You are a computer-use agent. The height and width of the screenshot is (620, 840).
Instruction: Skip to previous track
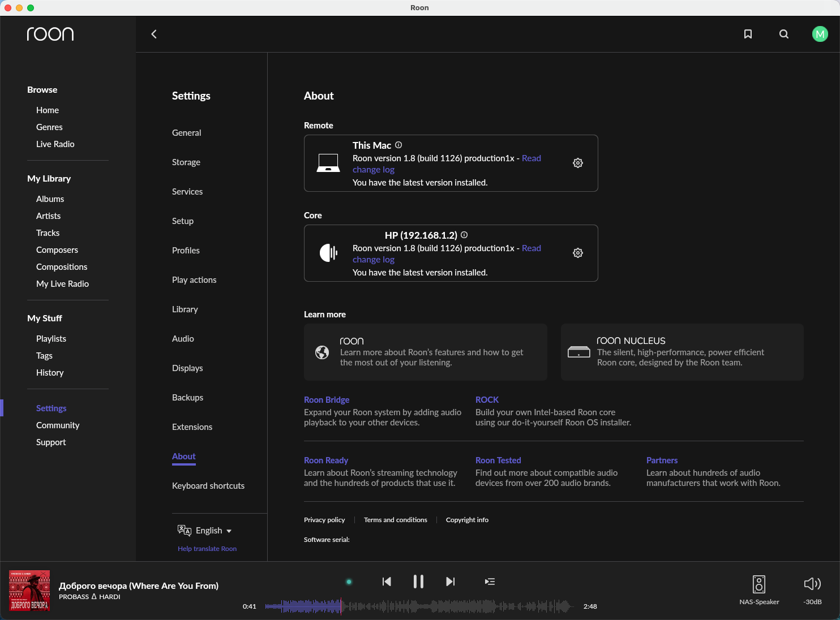[x=387, y=582]
